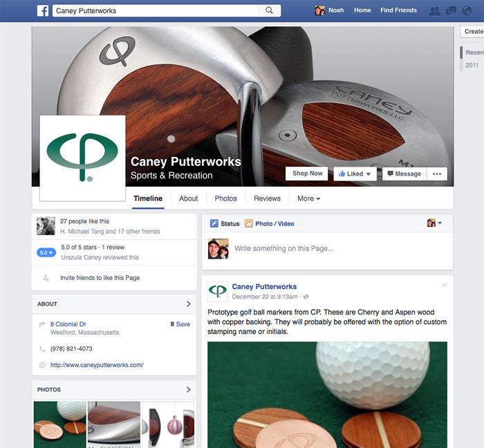
Task: Click the 5.0 star rating badge
Action: pyautogui.click(x=46, y=252)
